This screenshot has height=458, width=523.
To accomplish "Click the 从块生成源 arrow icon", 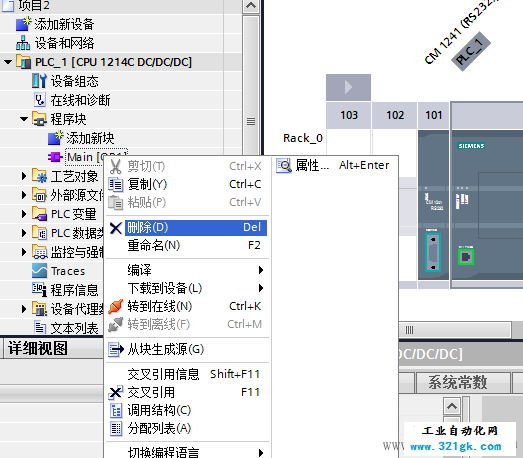I will (116, 350).
